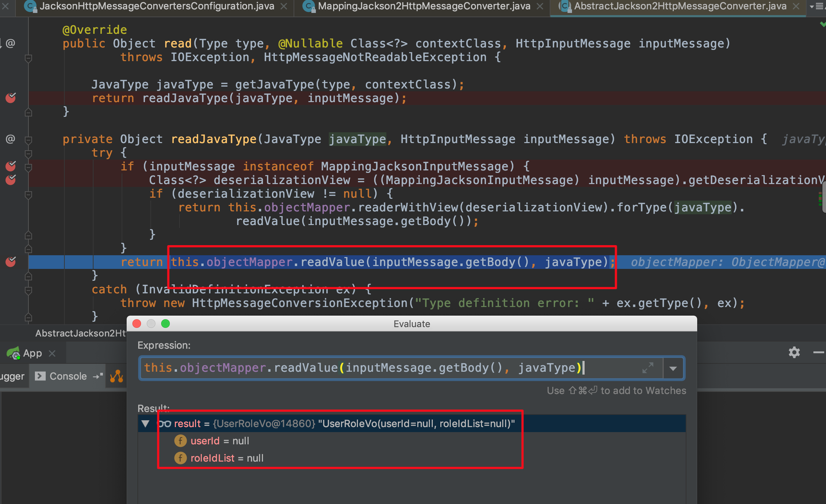The image size is (826, 504).
Task: Collapse the result UserRoleVo tree node
Action: coord(145,423)
